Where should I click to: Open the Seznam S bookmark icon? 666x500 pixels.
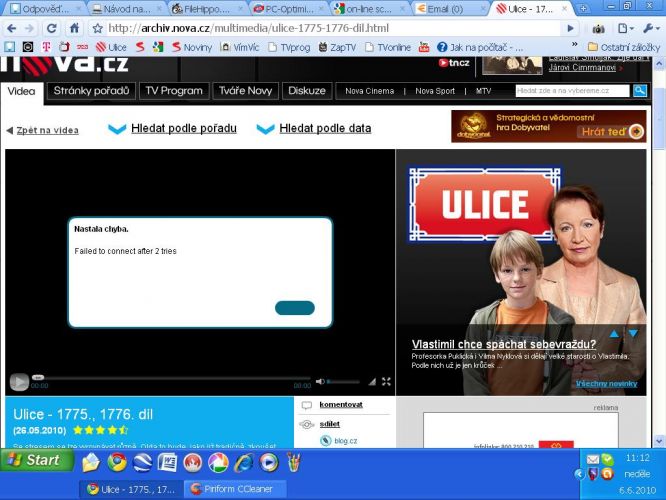(x=140, y=47)
